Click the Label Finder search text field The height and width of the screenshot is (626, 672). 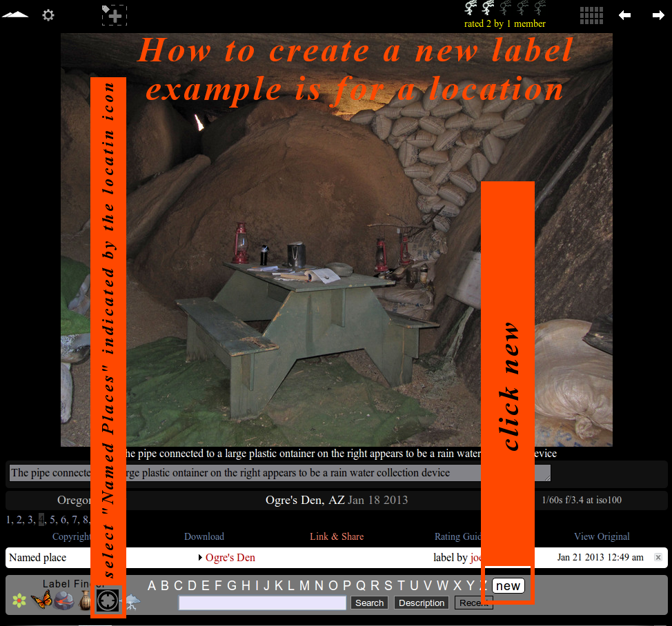pyautogui.click(x=262, y=603)
